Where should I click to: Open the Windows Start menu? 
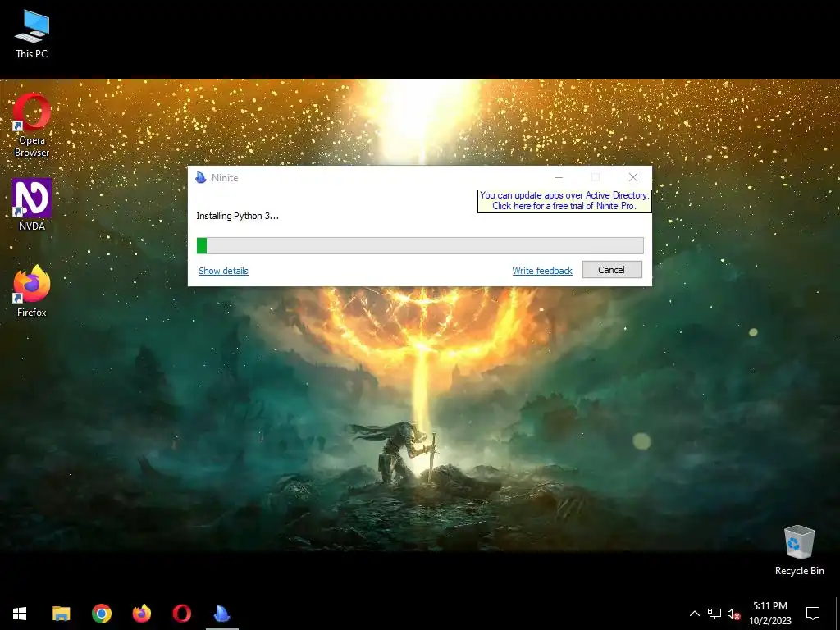(20, 614)
